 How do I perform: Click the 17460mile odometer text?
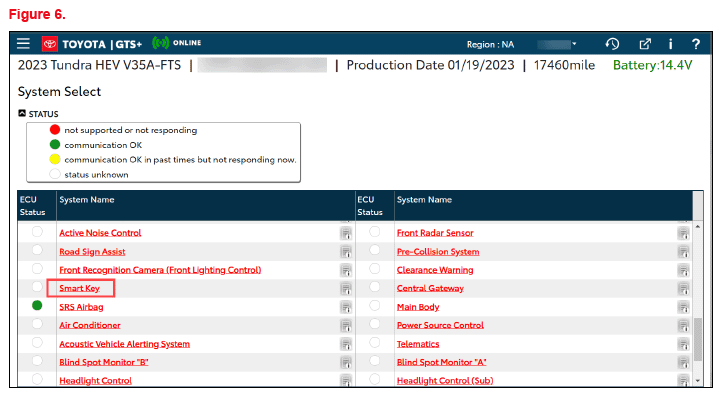[x=564, y=65]
